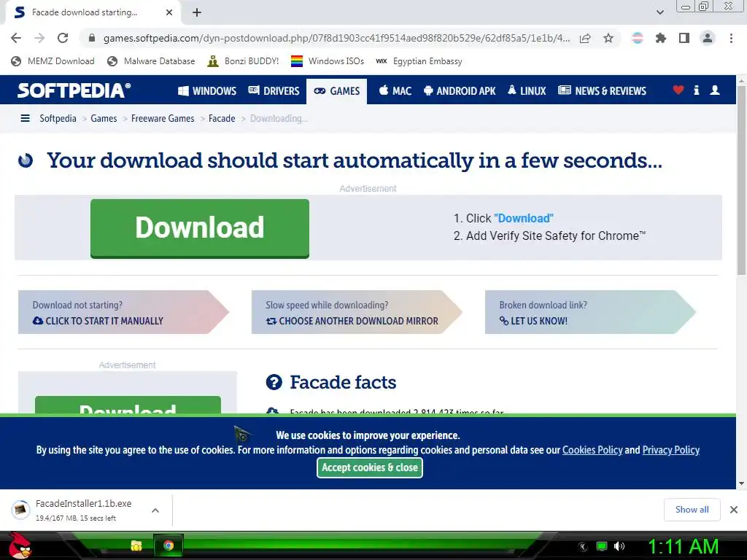747x560 pixels.
Task: Click the user account icon in Softpedia header
Action: click(715, 90)
